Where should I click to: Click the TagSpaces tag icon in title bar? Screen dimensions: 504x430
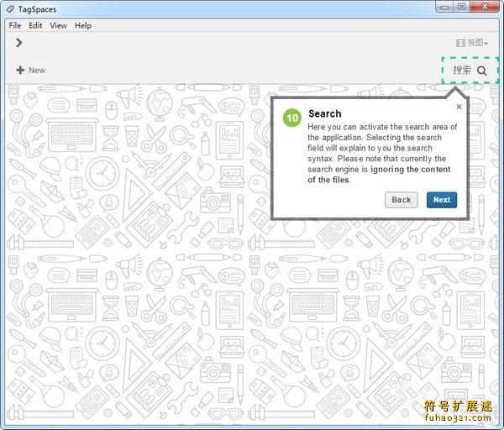(11, 9)
